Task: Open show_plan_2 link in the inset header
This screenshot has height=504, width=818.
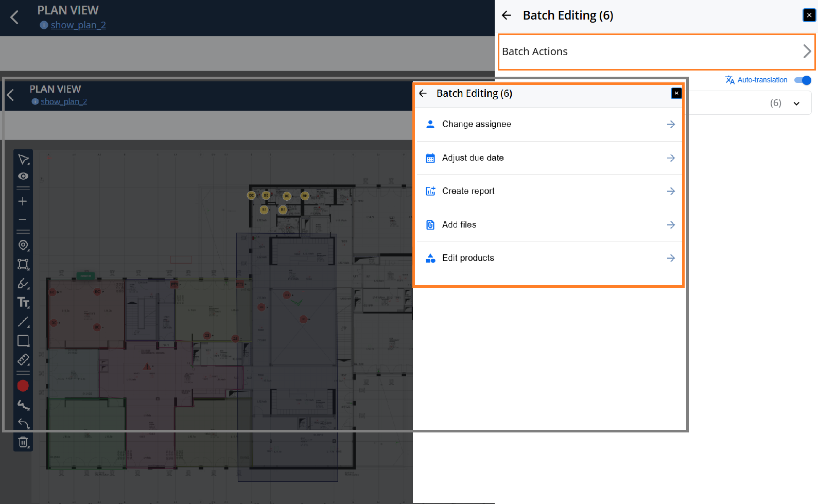Action: (x=64, y=101)
